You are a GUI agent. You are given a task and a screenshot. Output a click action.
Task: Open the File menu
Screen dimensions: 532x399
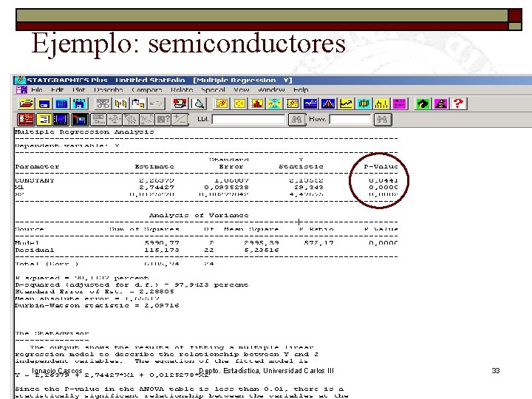[37, 89]
